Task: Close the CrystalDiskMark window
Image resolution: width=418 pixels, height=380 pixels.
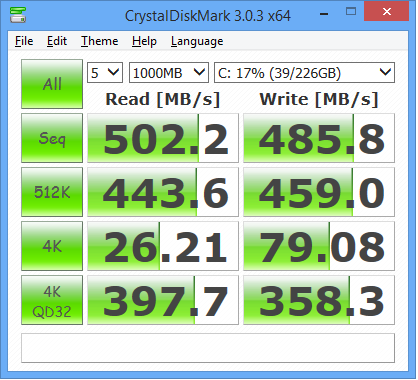Action: tap(387, 11)
